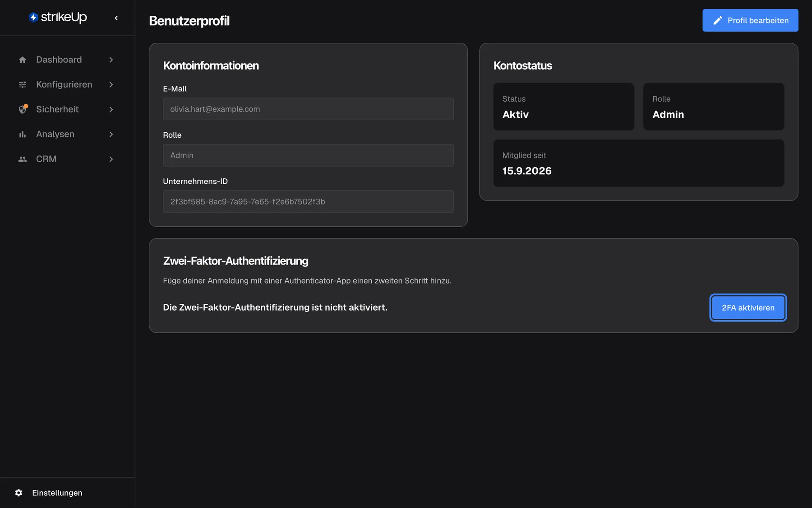The width and height of the screenshot is (812, 508).
Task: Click the strikeUp lightning logo icon
Action: pyautogui.click(x=33, y=17)
